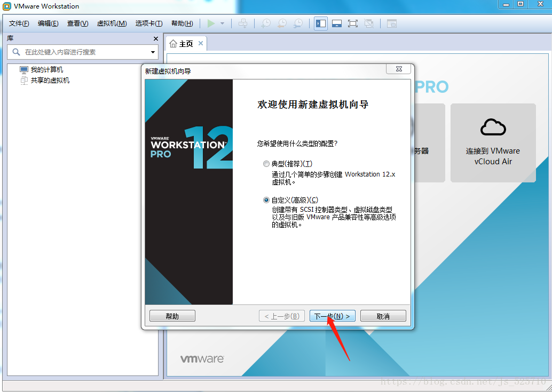Click the take snapshot clock icon

coord(266,23)
